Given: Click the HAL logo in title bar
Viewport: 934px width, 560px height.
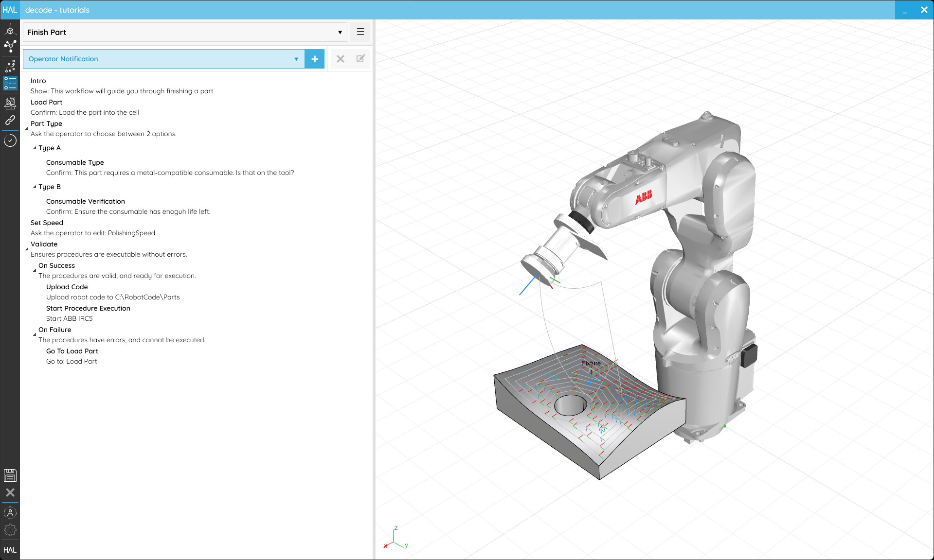Looking at the screenshot, I should point(10,10).
